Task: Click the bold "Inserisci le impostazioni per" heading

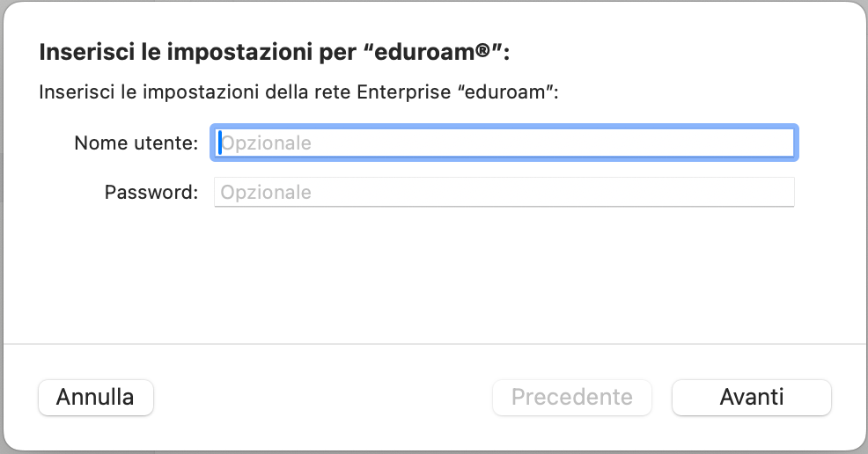Action: pos(199,52)
